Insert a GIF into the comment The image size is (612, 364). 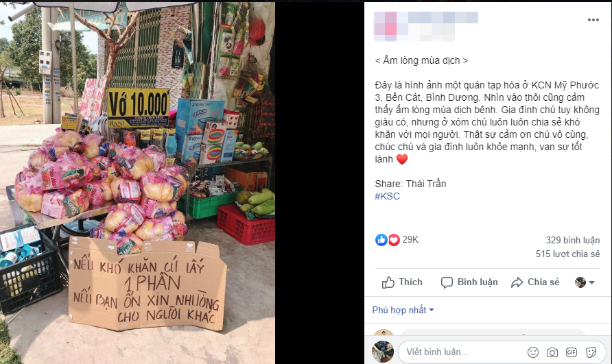click(572, 352)
